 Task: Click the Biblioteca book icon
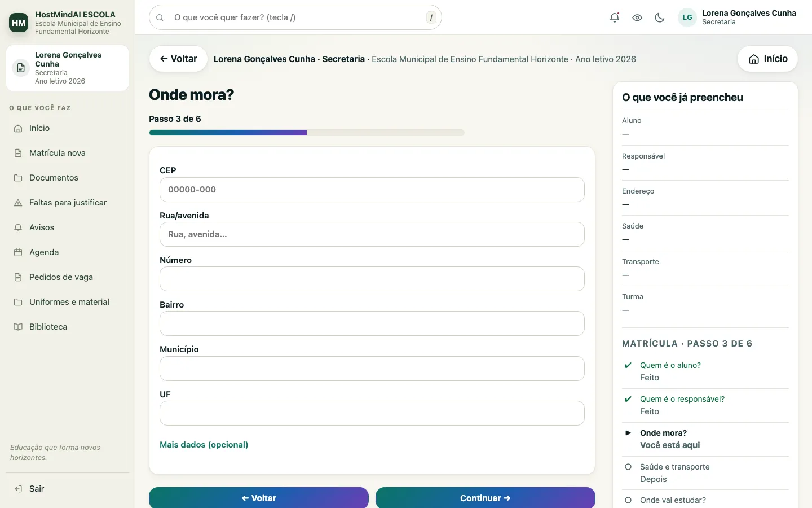(18, 327)
